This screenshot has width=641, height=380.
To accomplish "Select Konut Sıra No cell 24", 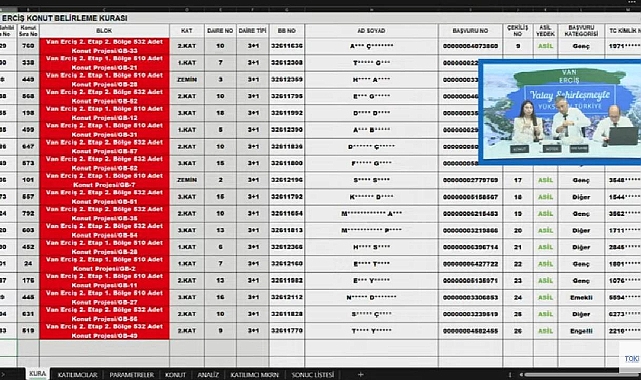I will (28, 264).
